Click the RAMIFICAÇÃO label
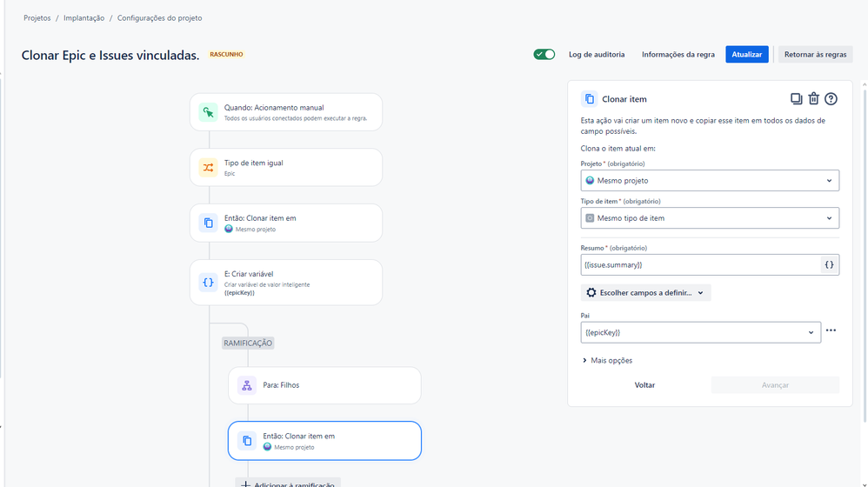The height and width of the screenshot is (487, 868). click(x=248, y=344)
